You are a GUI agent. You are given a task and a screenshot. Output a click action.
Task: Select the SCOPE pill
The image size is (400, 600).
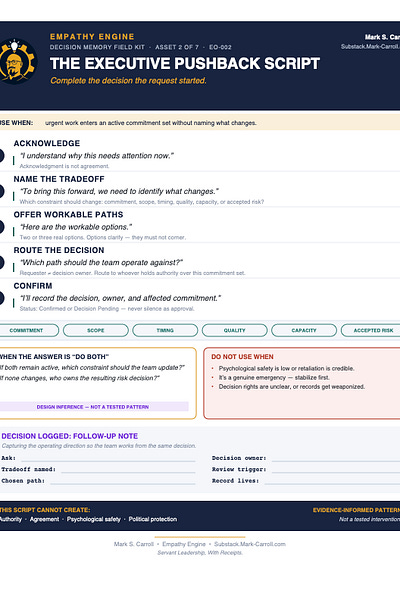coord(96,330)
